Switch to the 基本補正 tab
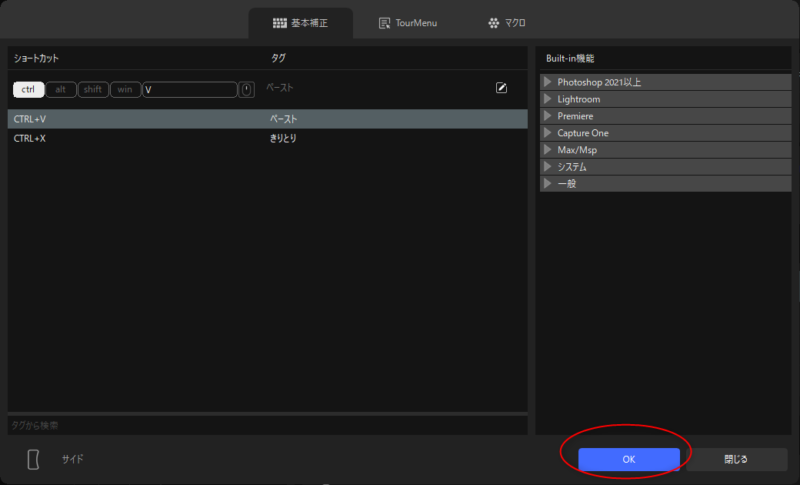The width and height of the screenshot is (800, 485). [301, 23]
